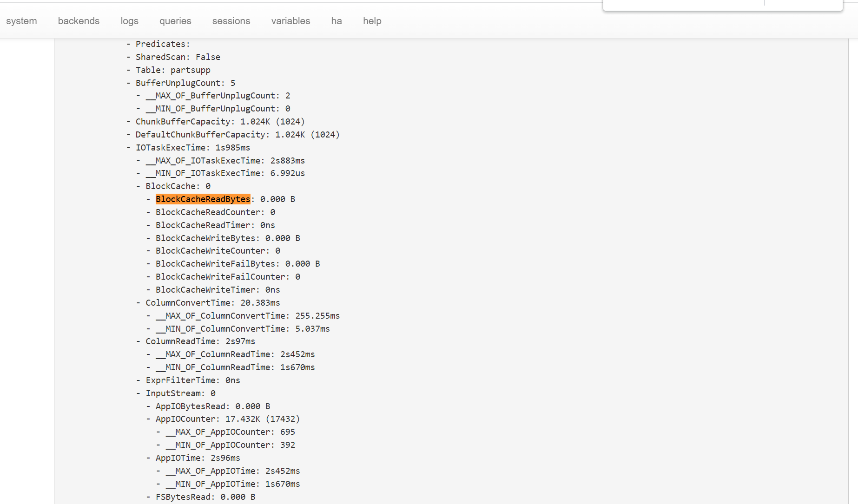This screenshot has width=858, height=504.
Task: Navigate to the variables page
Action: click(x=290, y=21)
